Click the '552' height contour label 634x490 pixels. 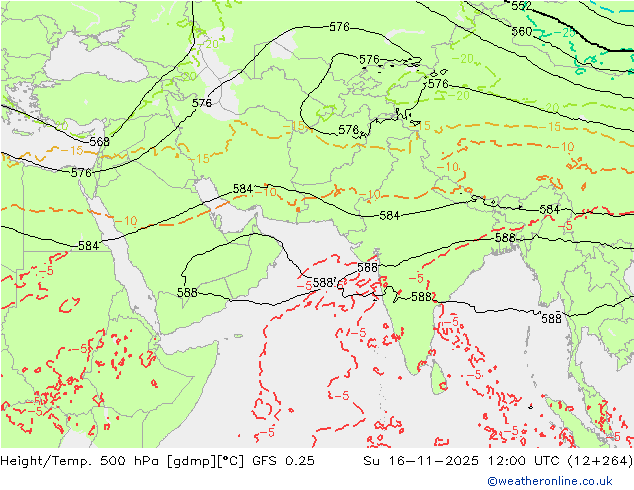coord(522,6)
